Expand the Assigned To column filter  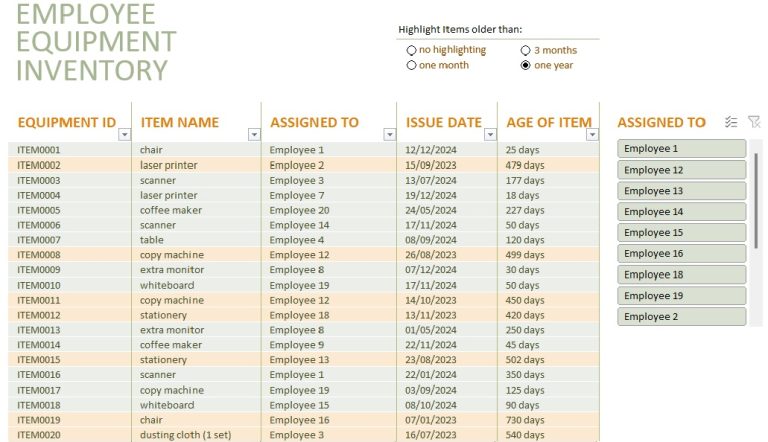(x=389, y=134)
